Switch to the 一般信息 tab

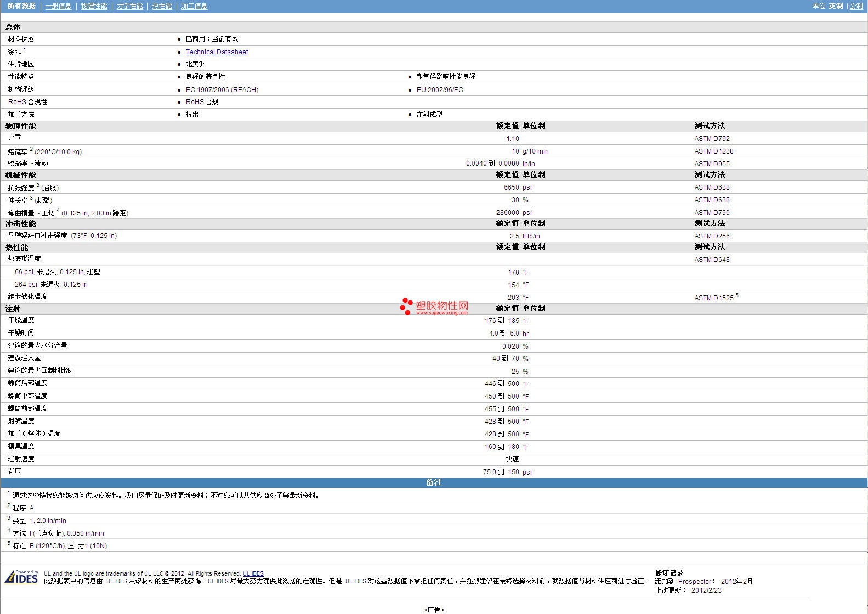tap(58, 6)
